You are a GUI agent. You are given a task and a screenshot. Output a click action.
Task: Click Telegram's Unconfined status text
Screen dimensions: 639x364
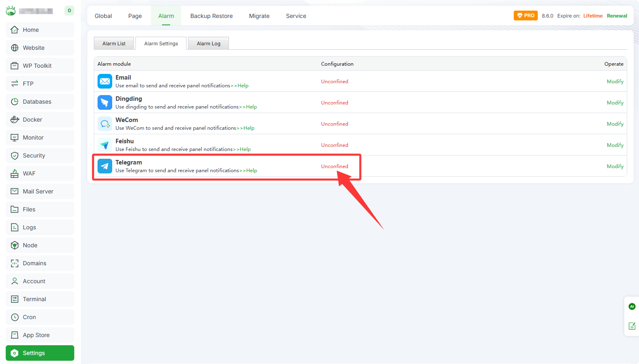point(335,166)
